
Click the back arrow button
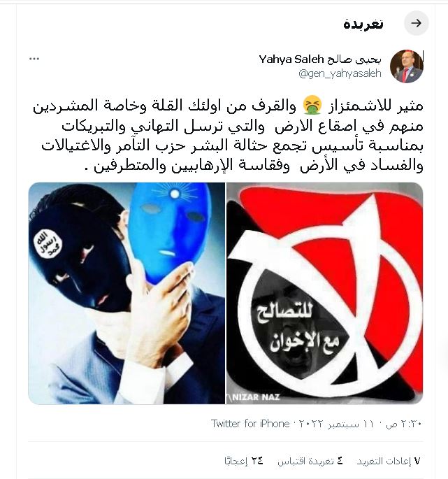coord(417,23)
